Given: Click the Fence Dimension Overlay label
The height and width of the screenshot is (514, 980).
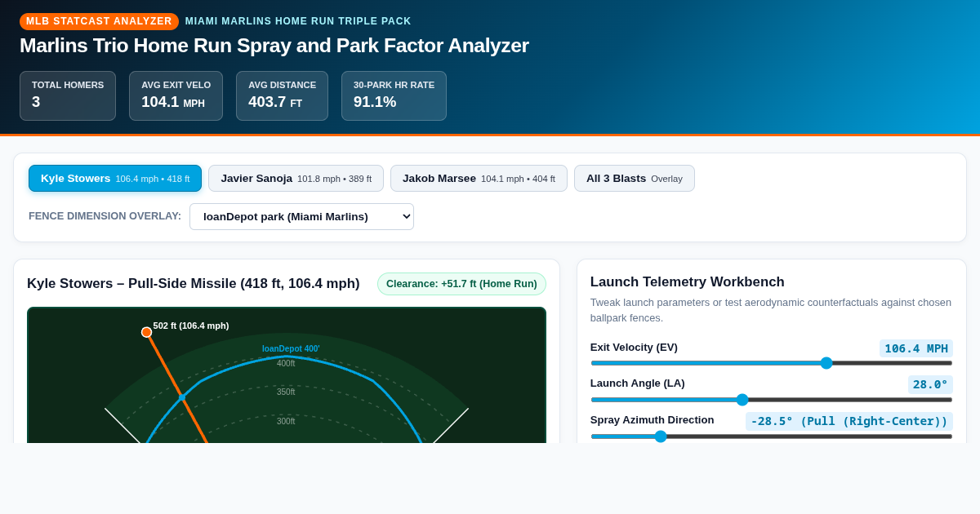Looking at the screenshot, I should coord(105,216).
